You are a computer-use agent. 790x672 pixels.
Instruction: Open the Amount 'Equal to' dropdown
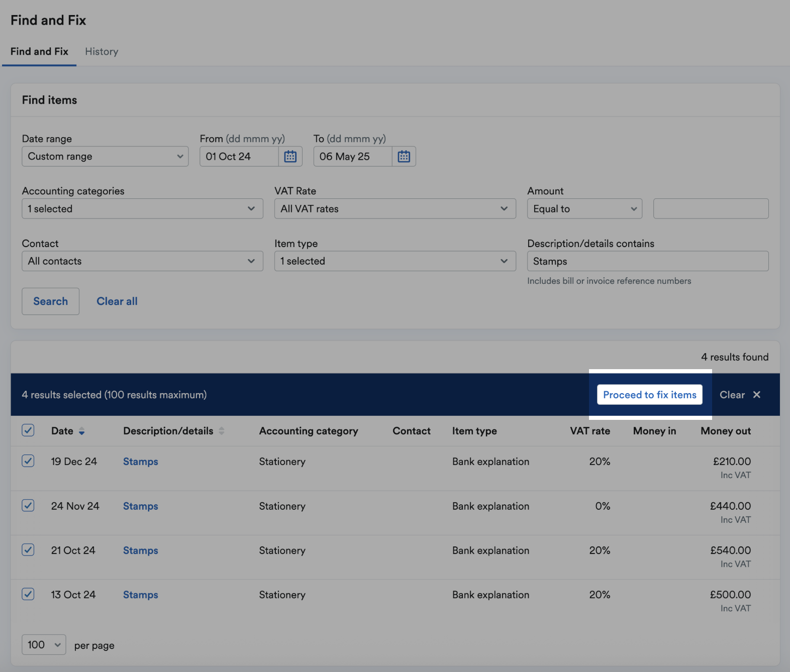(x=584, y=208)
